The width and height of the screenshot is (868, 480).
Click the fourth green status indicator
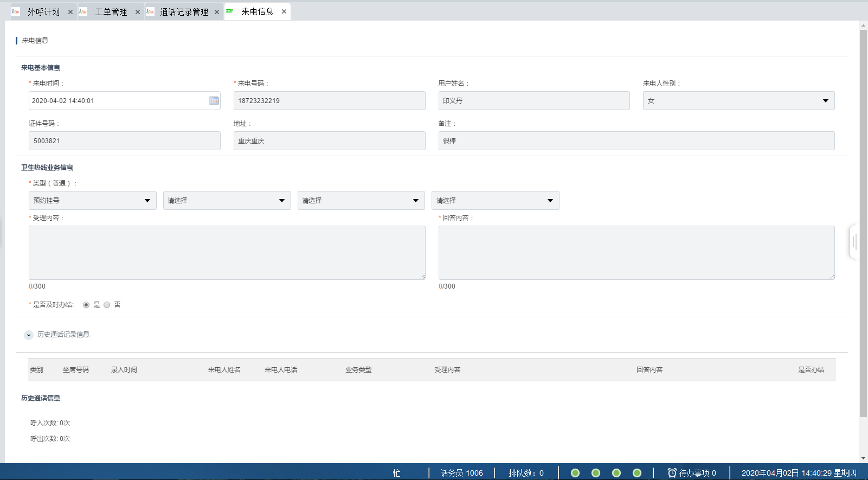pos(637,473)
